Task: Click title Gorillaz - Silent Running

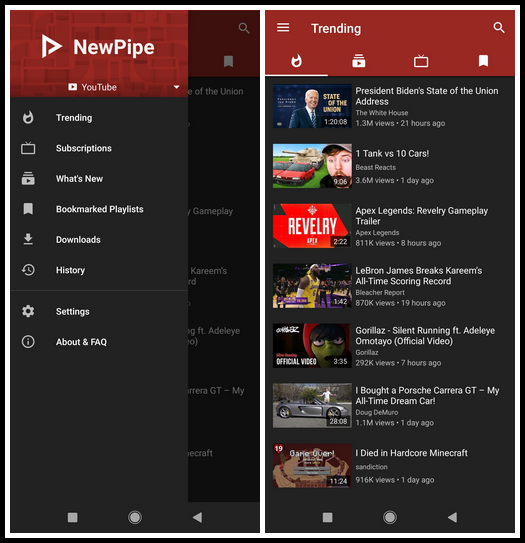Action: coord(425,336)
